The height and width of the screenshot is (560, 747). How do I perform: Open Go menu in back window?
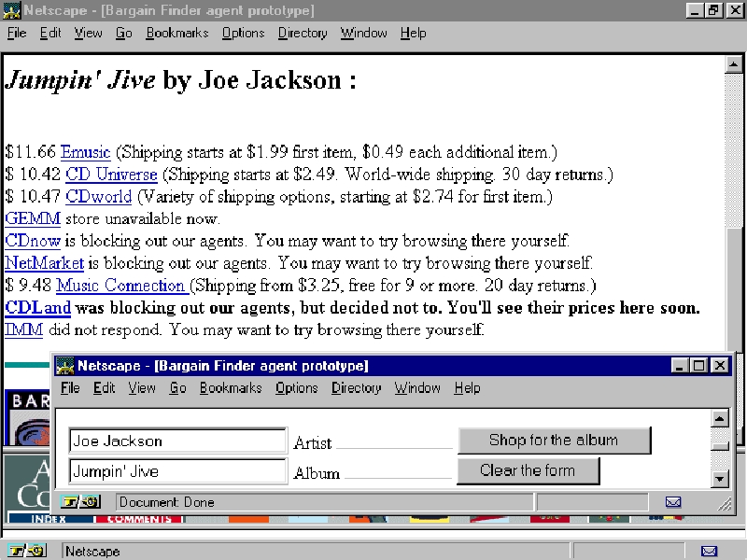point(124,33)
